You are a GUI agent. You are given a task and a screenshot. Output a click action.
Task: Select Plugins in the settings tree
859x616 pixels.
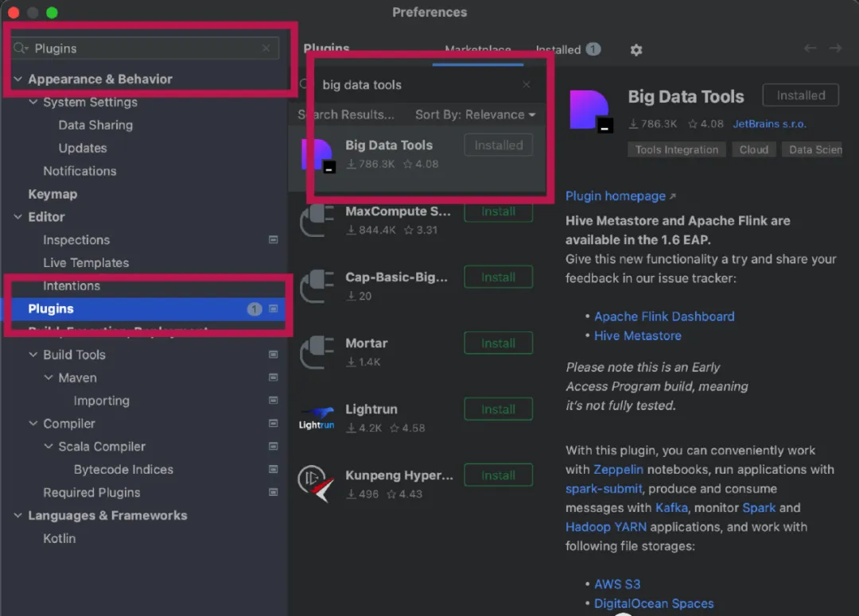[144, 309]
